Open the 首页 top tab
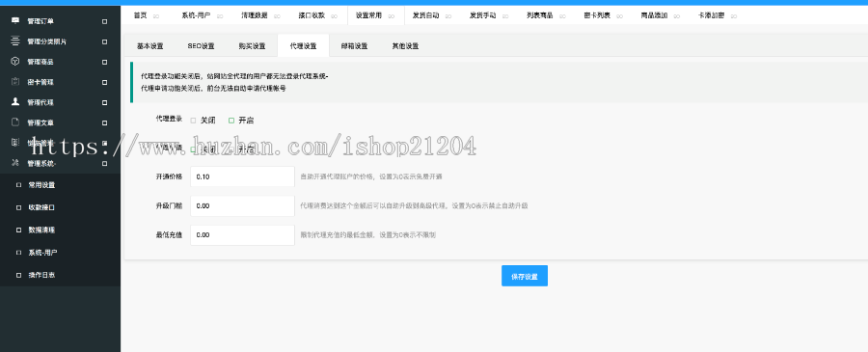The width and height of the screenshot is (868, 352). 140,15
